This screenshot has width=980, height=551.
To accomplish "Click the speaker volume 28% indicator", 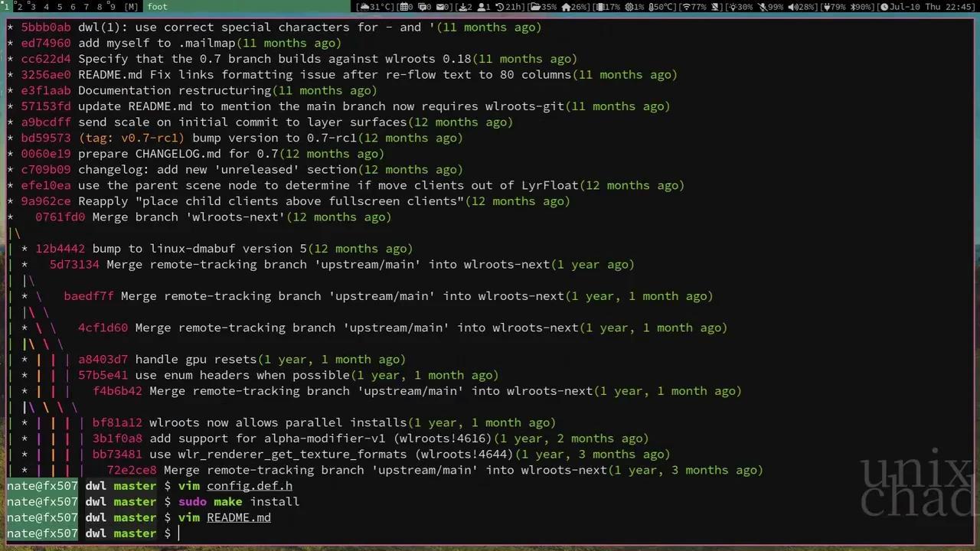I will pos(802,7).
